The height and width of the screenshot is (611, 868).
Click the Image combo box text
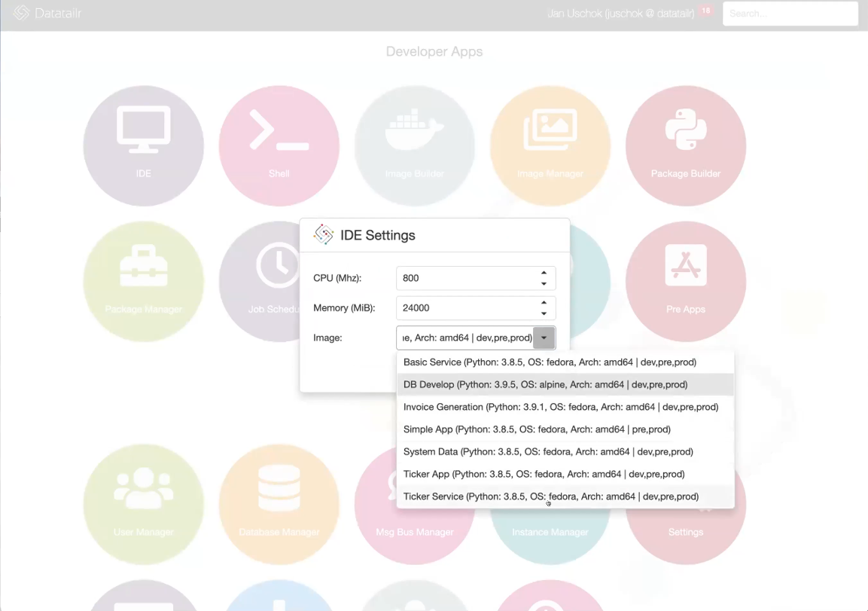point(465,338)
